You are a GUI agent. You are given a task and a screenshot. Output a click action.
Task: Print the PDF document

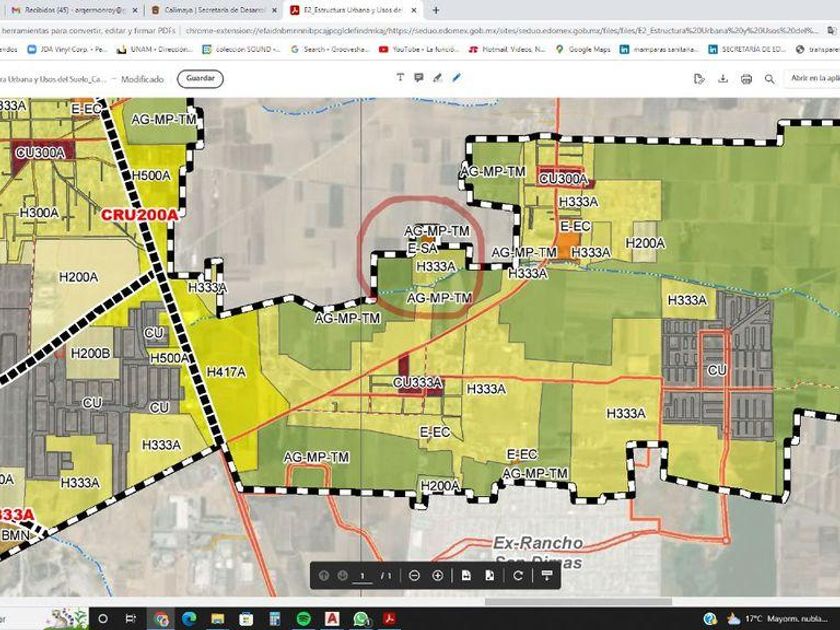(746, 78)
